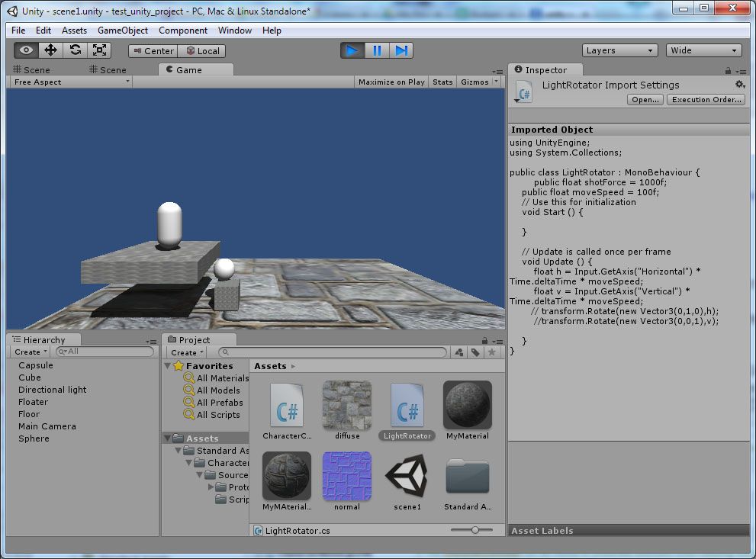The image size is (756, 559).
Task: Pause the game playback
Action: pos(377,50)
